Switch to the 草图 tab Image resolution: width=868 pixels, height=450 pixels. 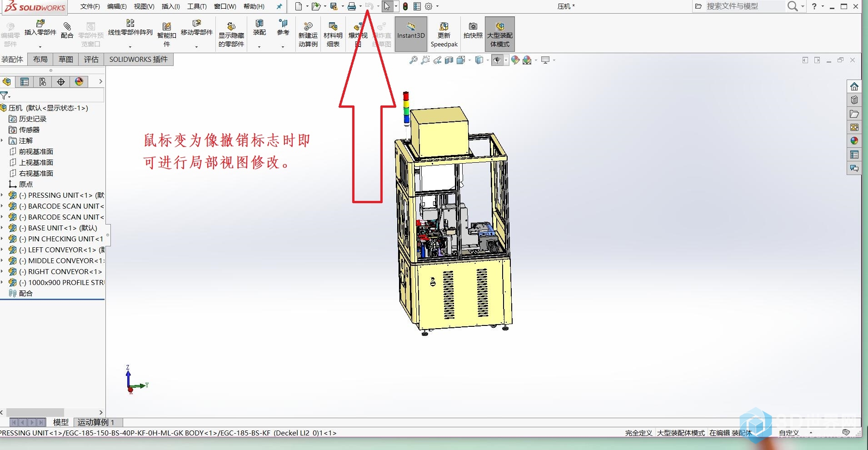[66, 60]
